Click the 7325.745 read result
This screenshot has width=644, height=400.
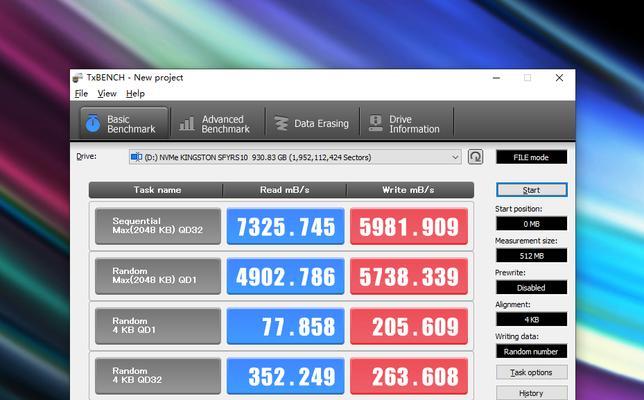[x=285, y=226]
